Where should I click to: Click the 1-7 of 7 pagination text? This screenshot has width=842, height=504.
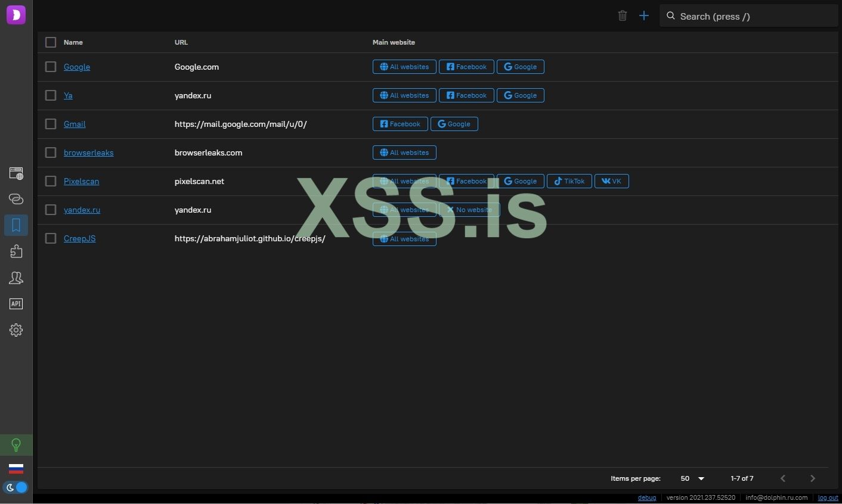point(742,478)
